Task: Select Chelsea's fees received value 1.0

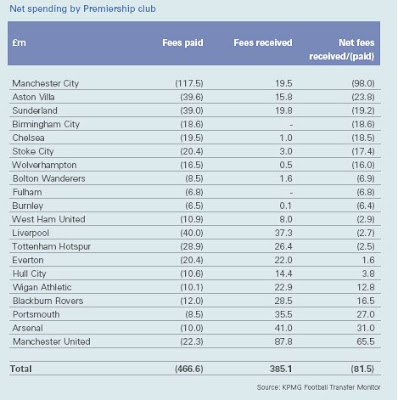Action: [286, 138]
